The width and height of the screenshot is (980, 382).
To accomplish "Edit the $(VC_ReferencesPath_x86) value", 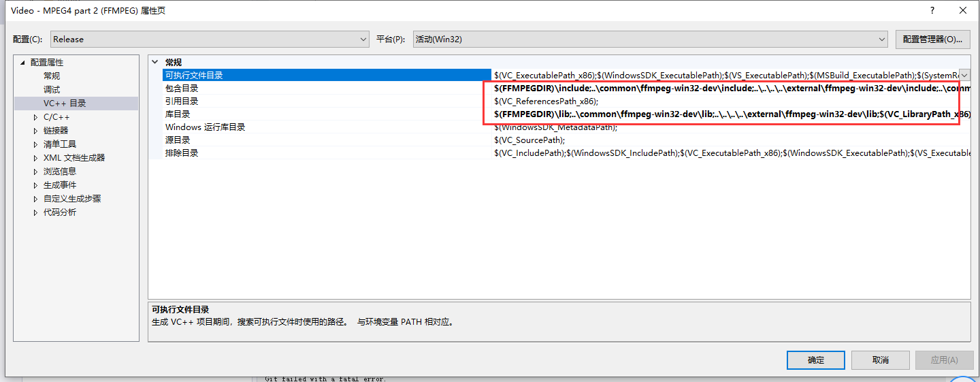I will click(x=546, y=101).
